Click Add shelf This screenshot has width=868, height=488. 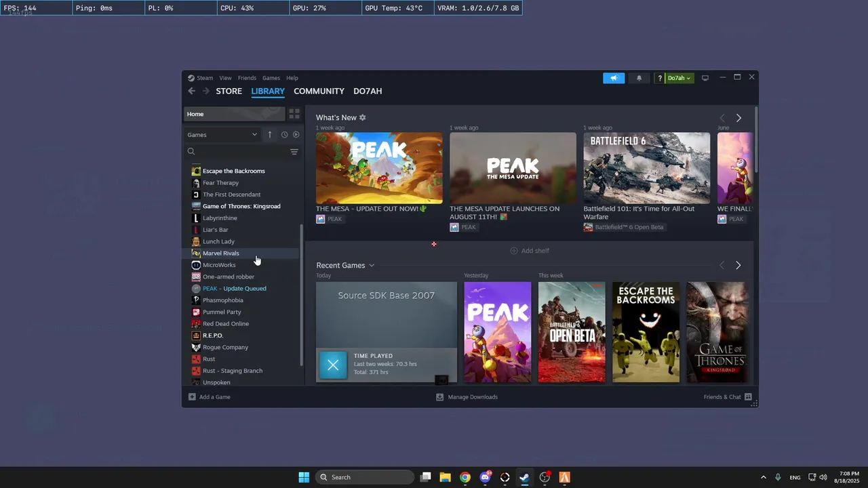coord(530,251)
